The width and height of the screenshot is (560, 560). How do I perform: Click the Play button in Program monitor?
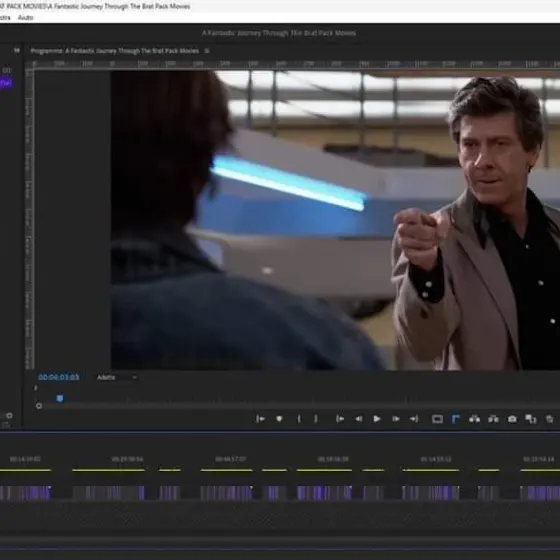coord(377,419)
